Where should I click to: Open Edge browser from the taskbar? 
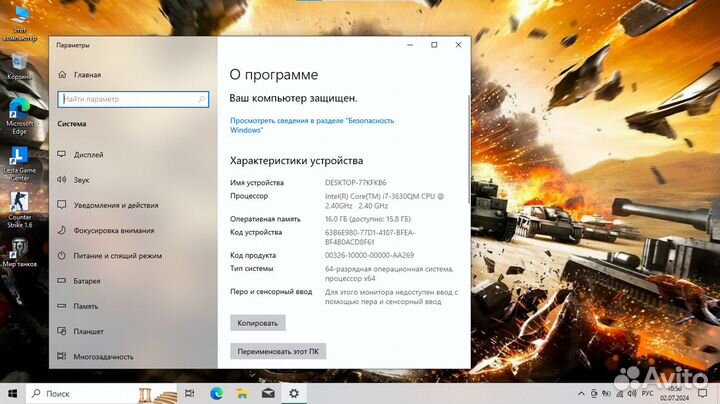click(x=216, y=393)
